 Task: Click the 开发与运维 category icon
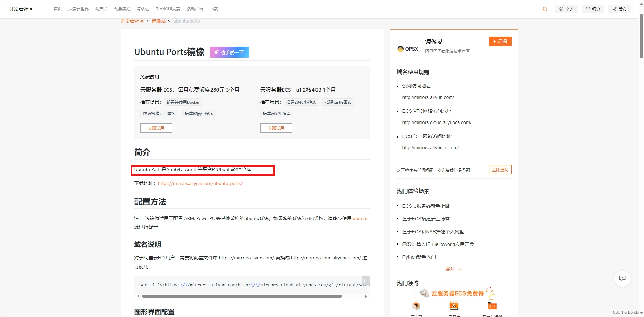[492, 306]
